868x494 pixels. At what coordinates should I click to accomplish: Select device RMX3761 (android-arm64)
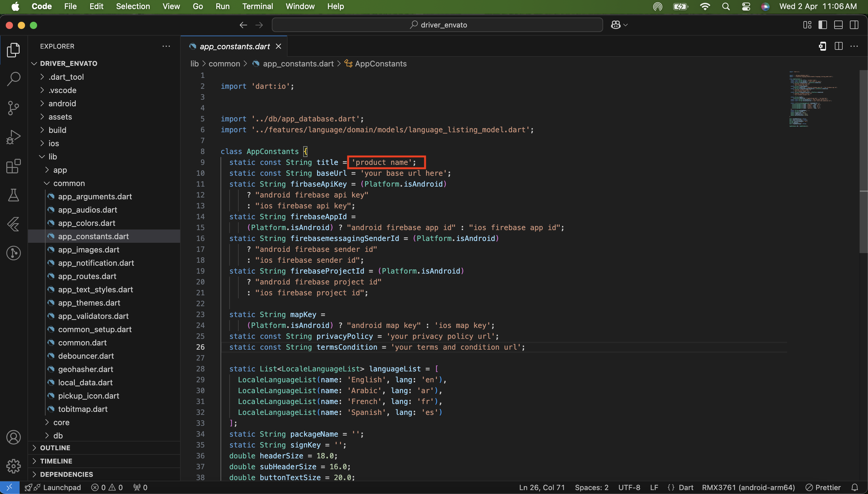(x=748, y=488)
